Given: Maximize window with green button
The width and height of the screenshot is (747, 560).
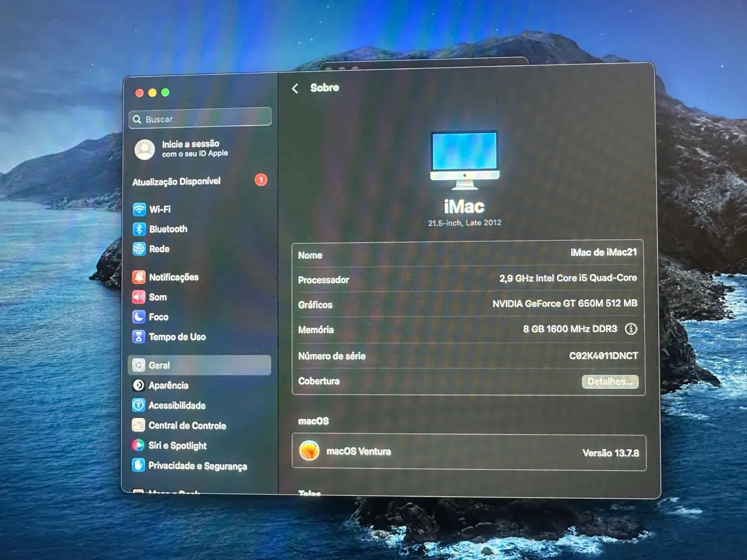Looking at the screenshot, I should coord(165,92).
